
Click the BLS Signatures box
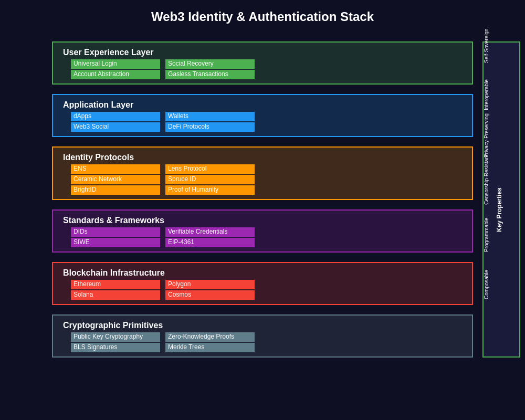(x=115, y=348)
